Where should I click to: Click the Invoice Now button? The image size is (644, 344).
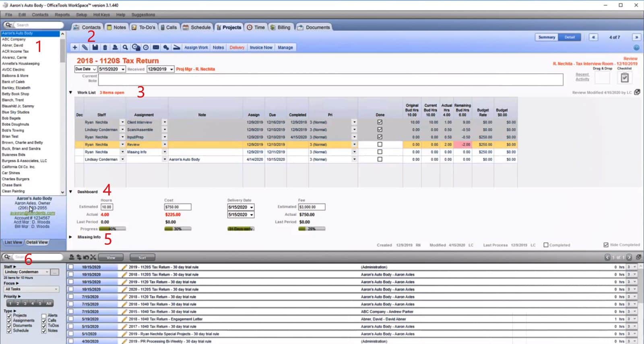[x=261, y=47]
